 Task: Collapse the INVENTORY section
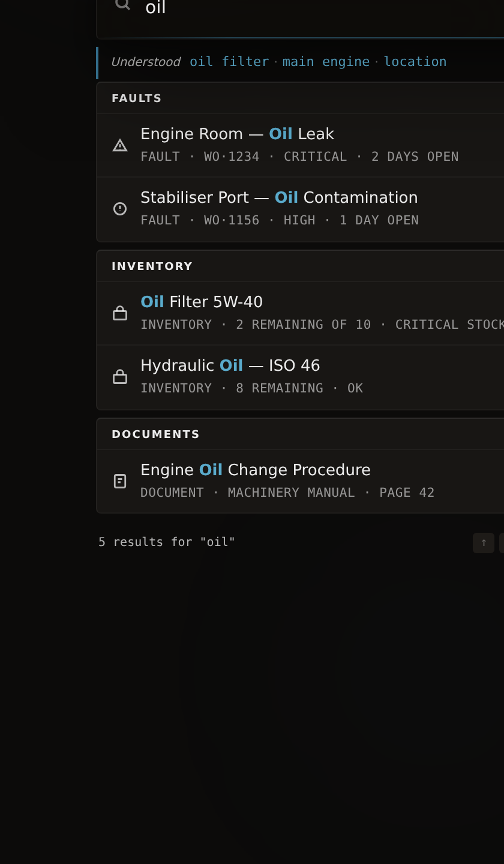(x=152, y=266)
